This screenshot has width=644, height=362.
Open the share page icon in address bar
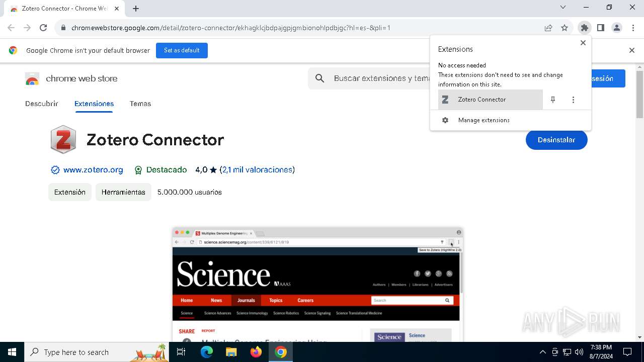(x=548, y=28)
